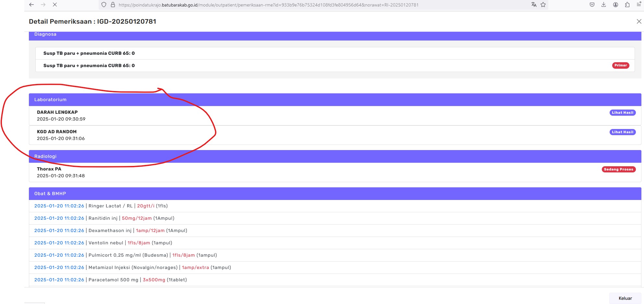Screen dimensions: 644x304
Task: Open the browser downloads icon
Action: click(x=604, y=5)
